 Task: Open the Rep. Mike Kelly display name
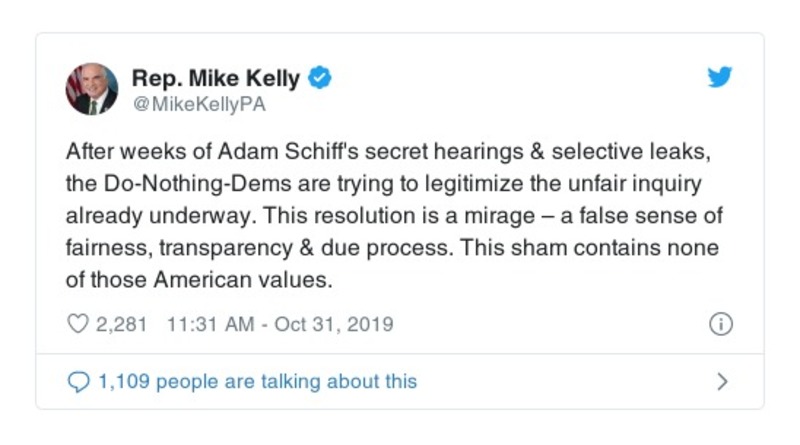pyautogui.click(x=217, y=78)
